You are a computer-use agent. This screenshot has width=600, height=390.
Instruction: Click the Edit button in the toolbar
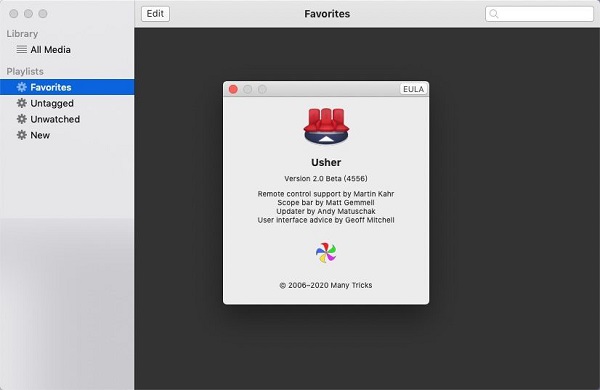[x=155, y=14]
